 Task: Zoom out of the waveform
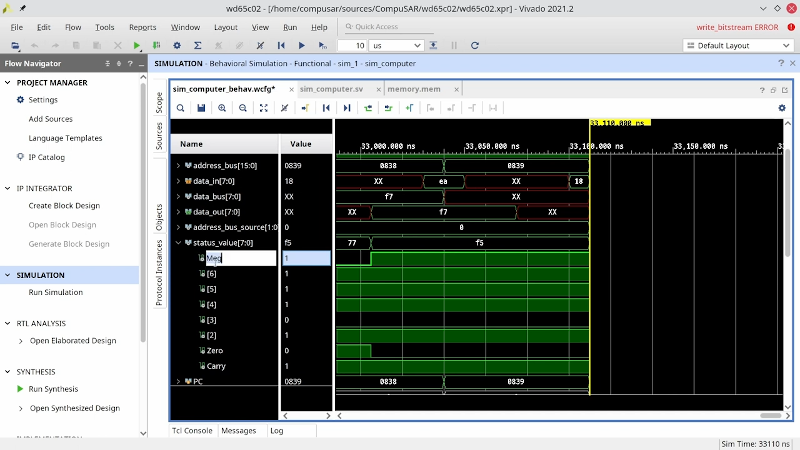tap(242, 108)
